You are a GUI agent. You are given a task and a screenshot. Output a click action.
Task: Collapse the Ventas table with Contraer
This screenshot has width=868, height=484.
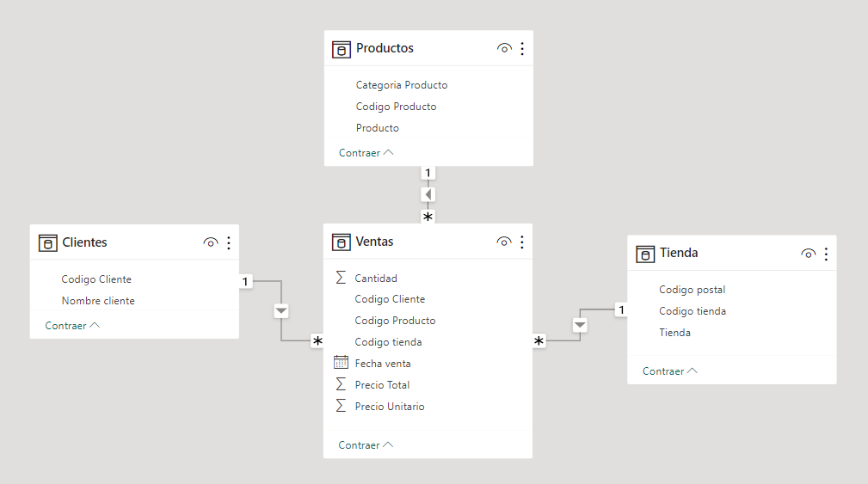click(366, 445)
